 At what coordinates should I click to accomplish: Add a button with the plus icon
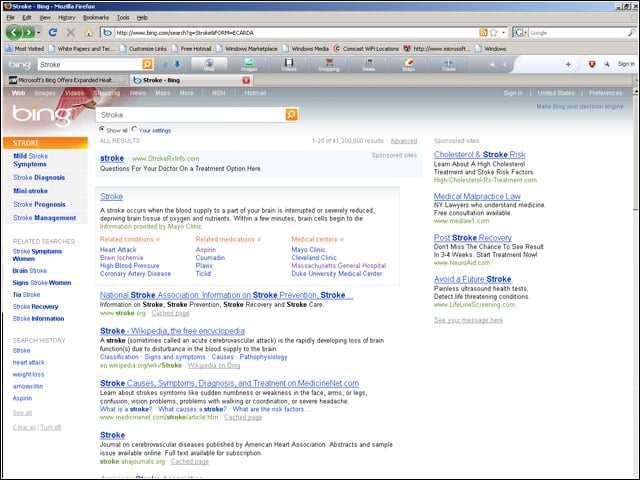(x=568, y=64)
